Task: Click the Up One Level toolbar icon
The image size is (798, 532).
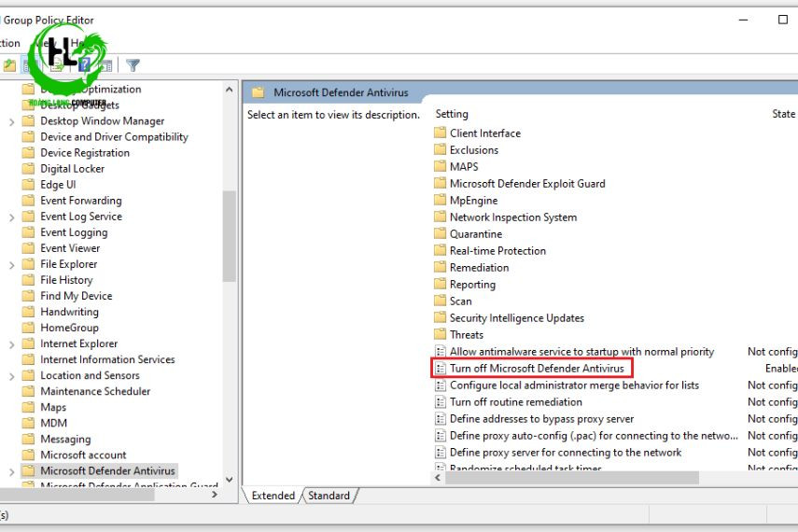Action: (9, 65)
